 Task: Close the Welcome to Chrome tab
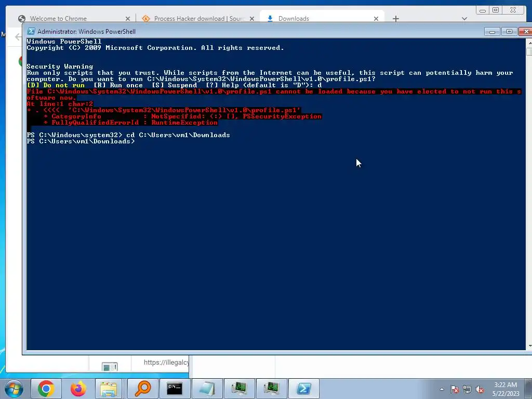[128, 19]
